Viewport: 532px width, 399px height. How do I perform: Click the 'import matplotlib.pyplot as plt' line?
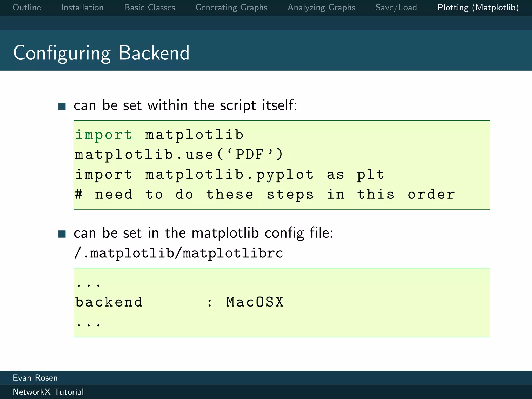[230, 175]
